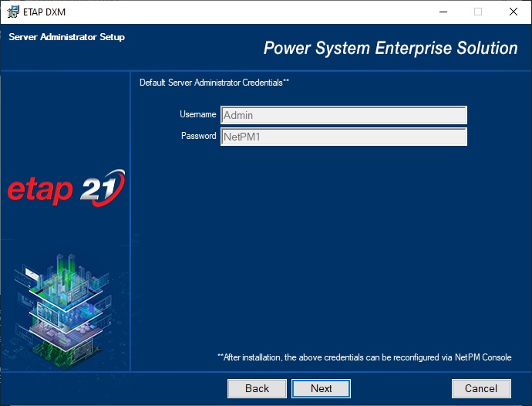The height and width of the screenshot is (406, 532).
Task: Click Default Server Administrator Credentials label
Action: coord(214,82)
